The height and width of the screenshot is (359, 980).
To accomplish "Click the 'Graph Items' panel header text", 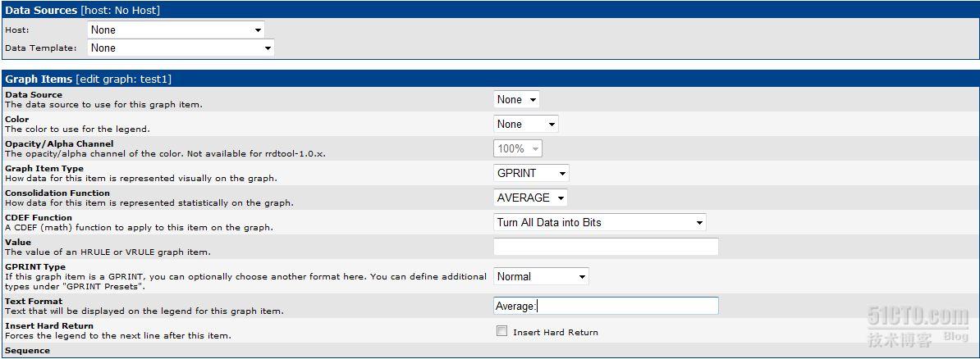I will pos(39,80).
